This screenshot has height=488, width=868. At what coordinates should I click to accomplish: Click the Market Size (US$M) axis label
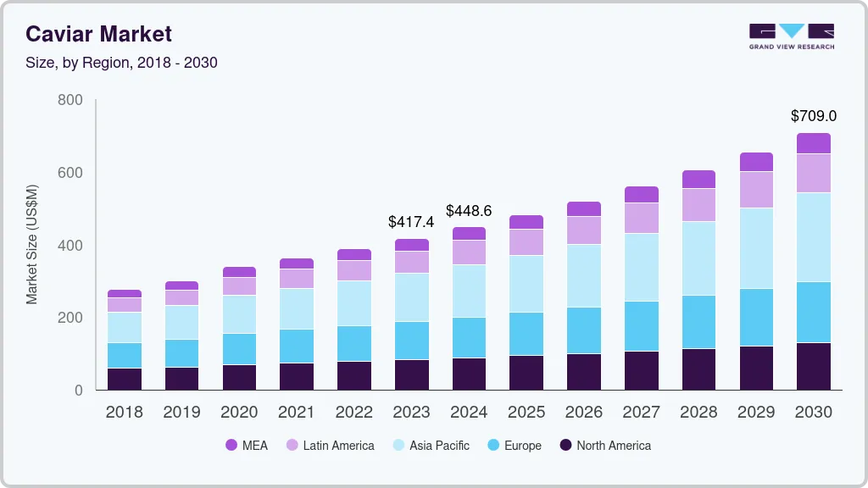(32, 245)
